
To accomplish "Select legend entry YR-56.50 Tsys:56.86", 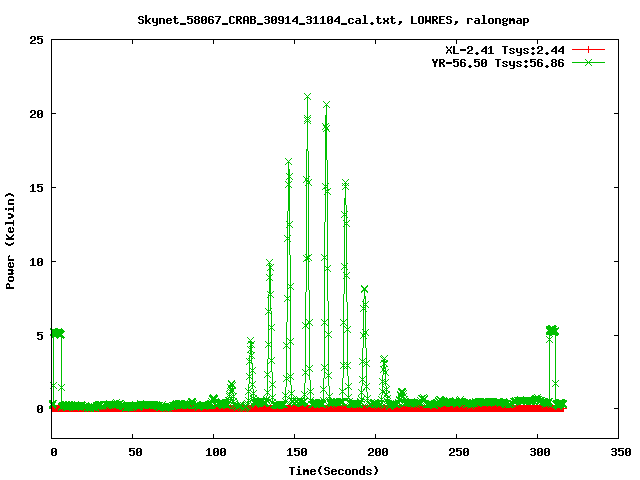I will tap(498, 63).
